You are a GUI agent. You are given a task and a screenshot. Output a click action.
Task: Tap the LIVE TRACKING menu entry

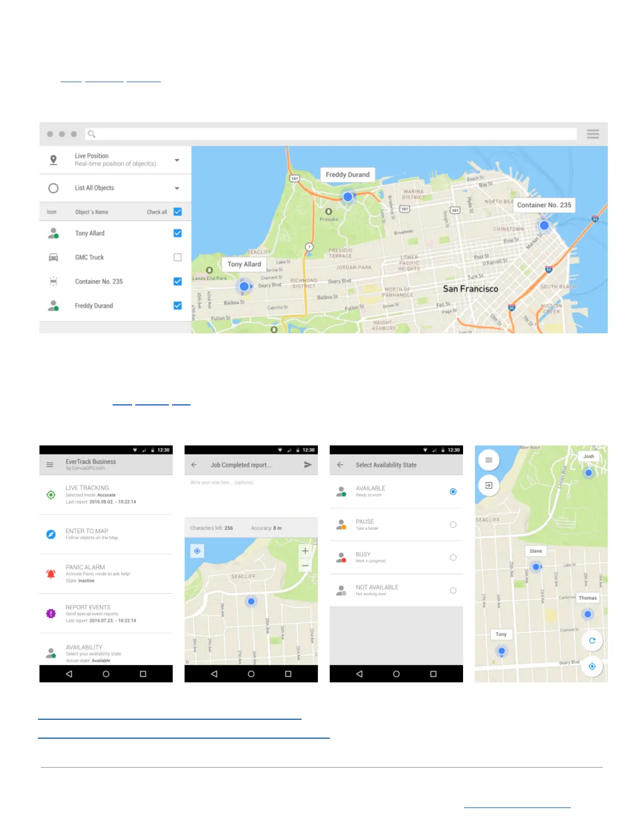pos(106,495)
